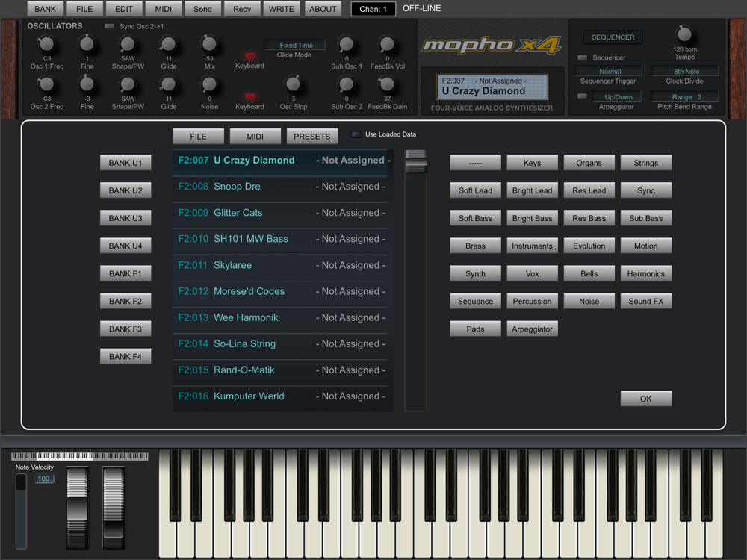747x560 pixels.
Task: Select BANK F4
Action: [125, 356]
